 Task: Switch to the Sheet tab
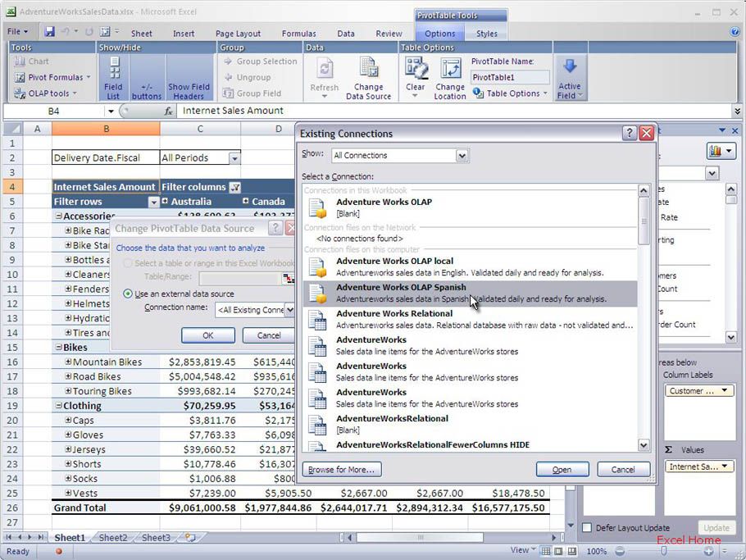[x=141, y=34]
